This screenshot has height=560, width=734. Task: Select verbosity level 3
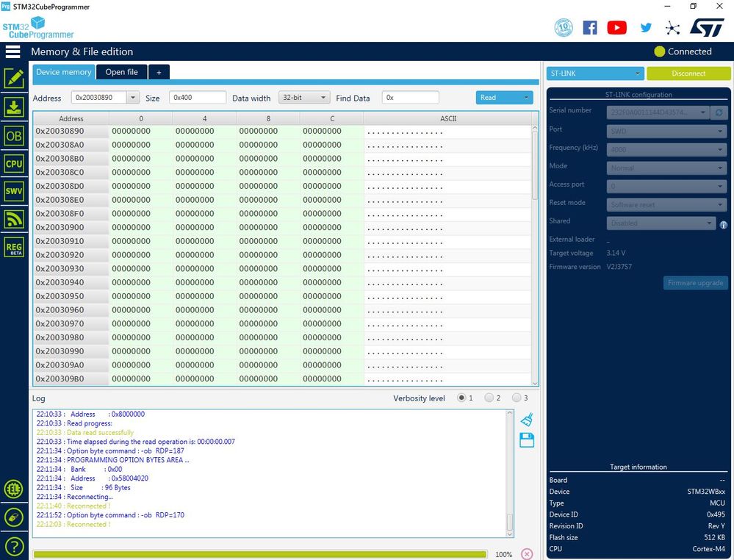pyautogui.click(x=517, y=398)
